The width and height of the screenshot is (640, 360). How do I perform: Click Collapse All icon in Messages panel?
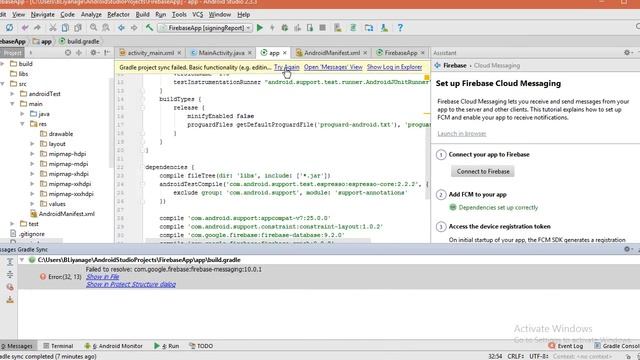[x=10, y=274]
